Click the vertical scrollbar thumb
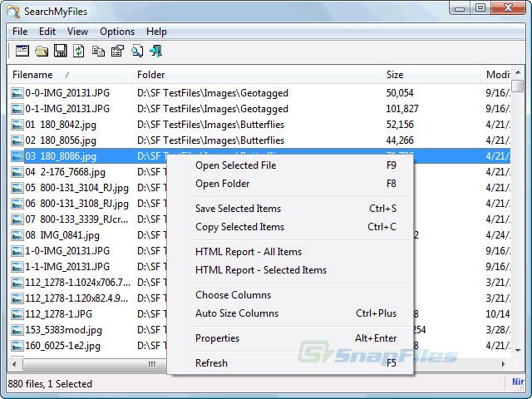This screenshot has height=399, width=532. coord(518,86)
